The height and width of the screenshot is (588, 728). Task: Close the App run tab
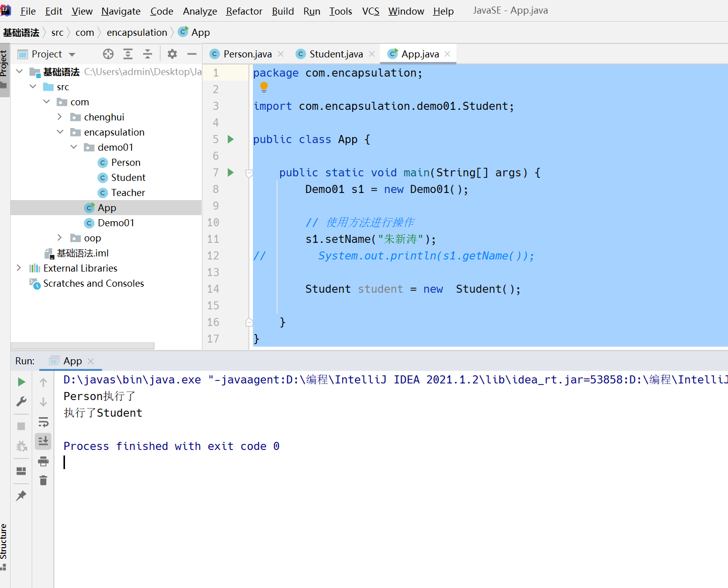click(91, 361)
